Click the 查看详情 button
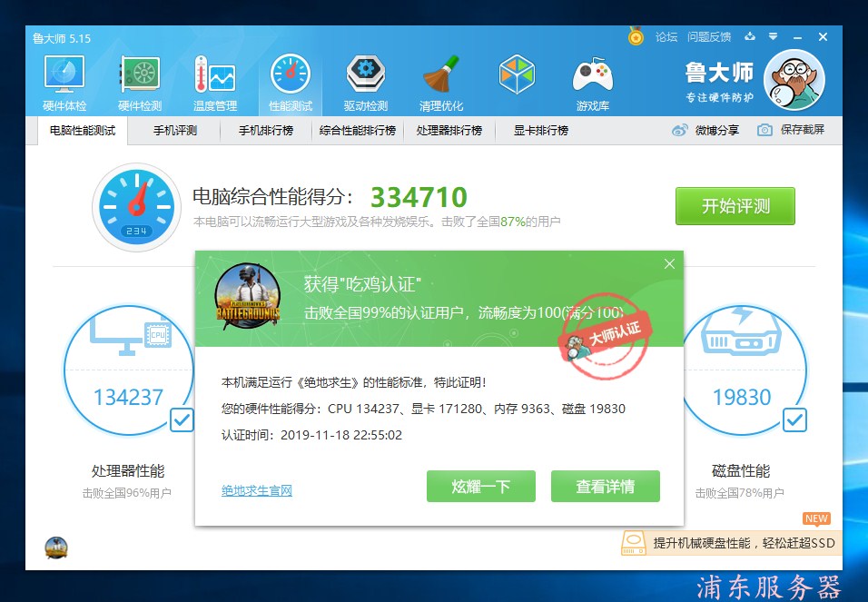Viewport: 868px width, 602px height. (605, 487)
